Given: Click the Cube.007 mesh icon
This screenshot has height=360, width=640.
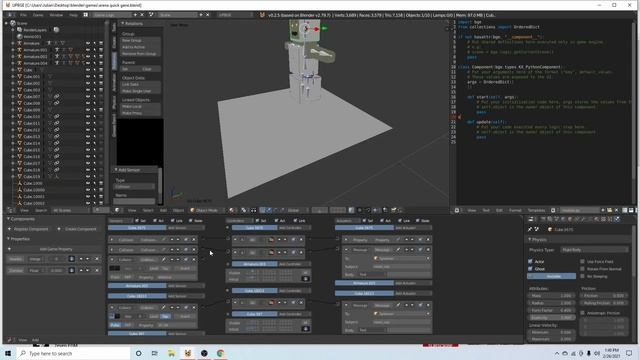Looking at the screenshot, I should coord(19,96).
